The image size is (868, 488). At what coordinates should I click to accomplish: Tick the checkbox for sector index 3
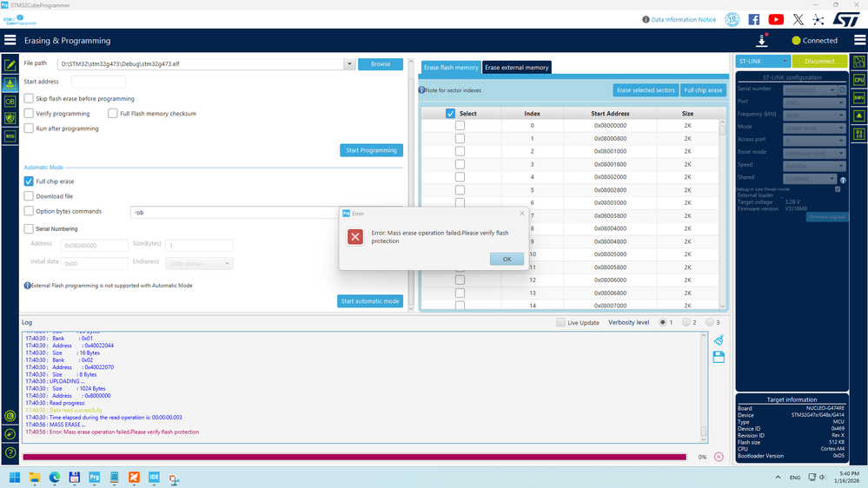coord(460,164)
